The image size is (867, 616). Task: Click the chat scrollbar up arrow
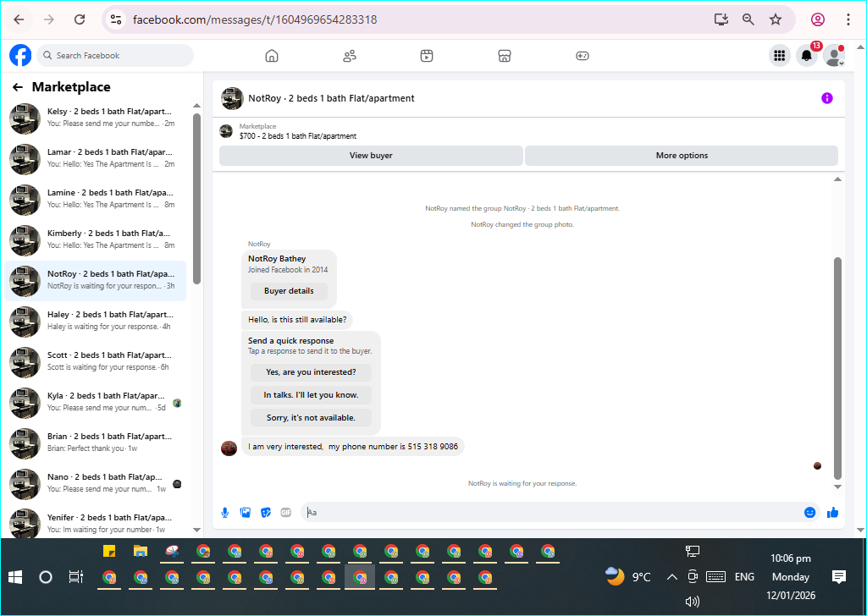click(x=837, y=179)
